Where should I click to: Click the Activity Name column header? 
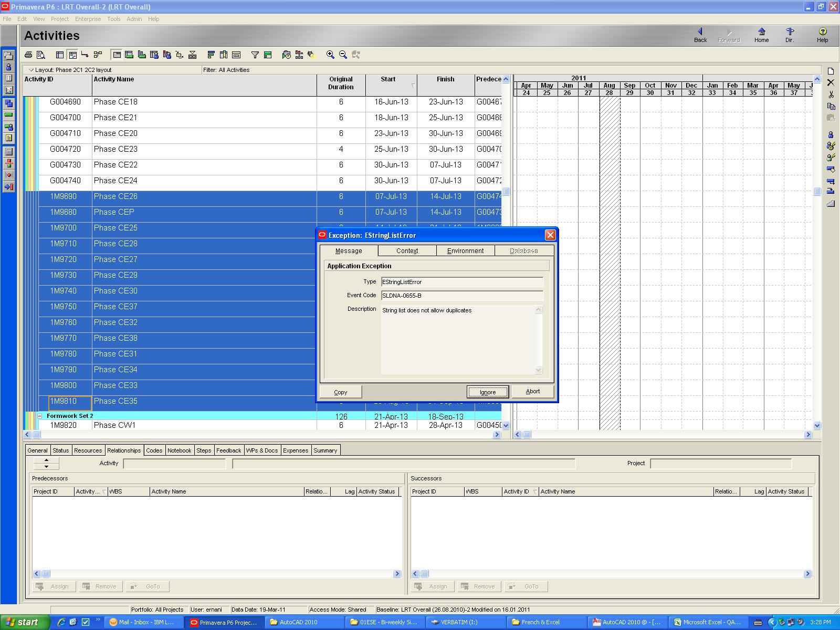204,85
